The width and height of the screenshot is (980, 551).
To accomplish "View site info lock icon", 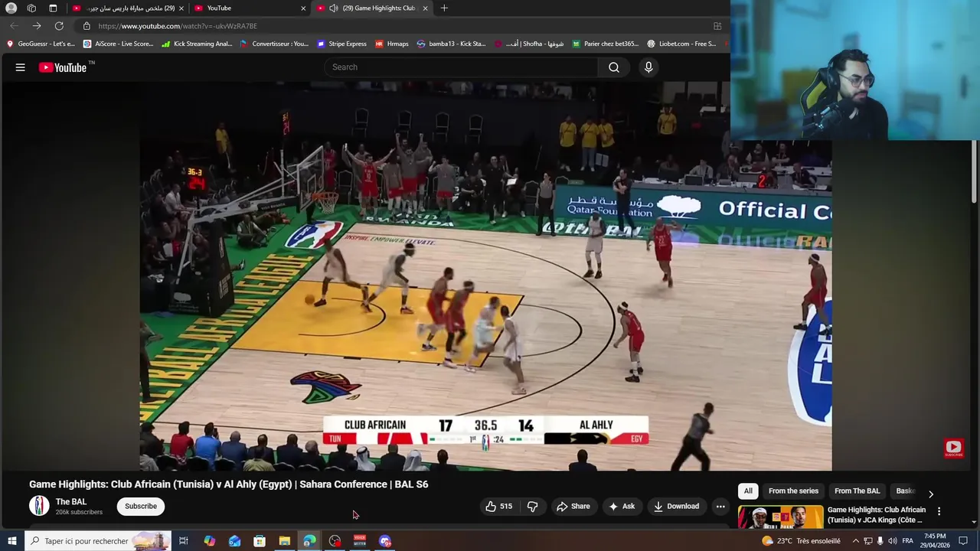I will pyautogui.click(x=87, y=26).
